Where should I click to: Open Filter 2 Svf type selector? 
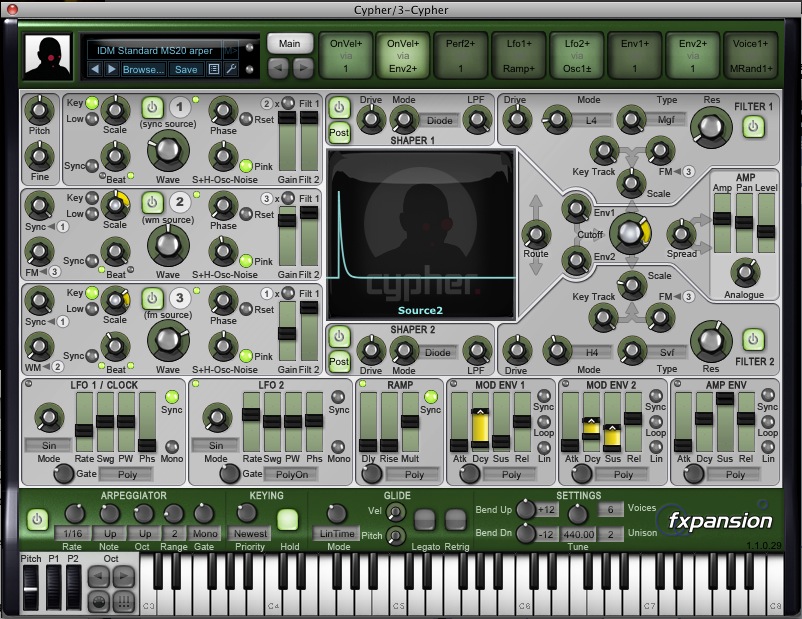(666, 352)
